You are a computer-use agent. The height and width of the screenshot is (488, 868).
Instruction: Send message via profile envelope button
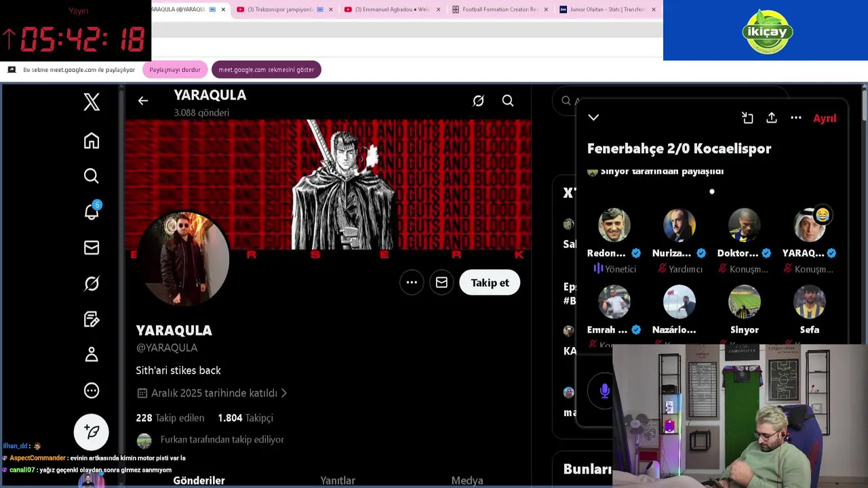click(x=441, y=283)
